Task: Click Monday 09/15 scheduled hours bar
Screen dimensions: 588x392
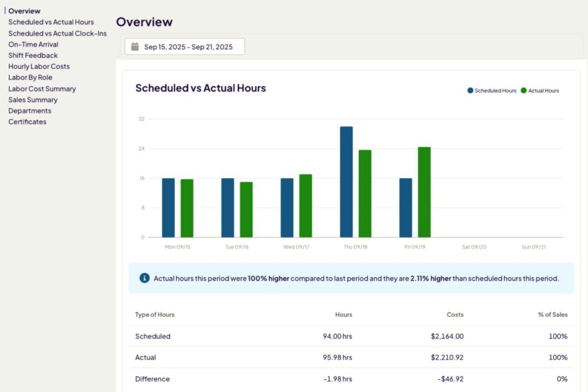Action: click(168, 207)
